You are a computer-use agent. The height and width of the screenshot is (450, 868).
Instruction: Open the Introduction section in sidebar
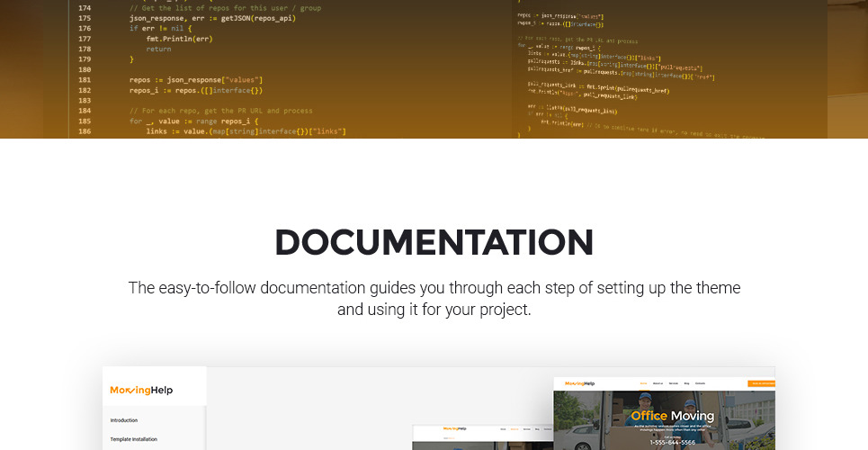[x=124, y=420]
